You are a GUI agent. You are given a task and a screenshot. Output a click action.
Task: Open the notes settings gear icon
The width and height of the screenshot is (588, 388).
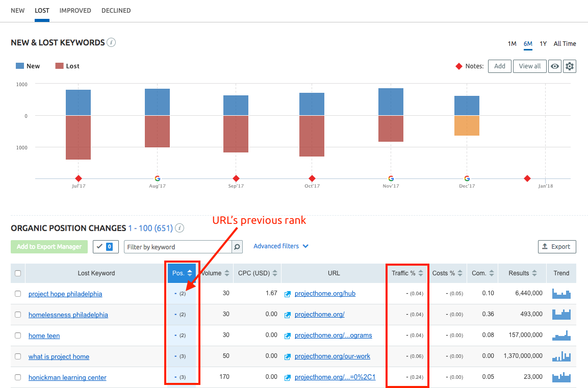(x=570, y=66)
